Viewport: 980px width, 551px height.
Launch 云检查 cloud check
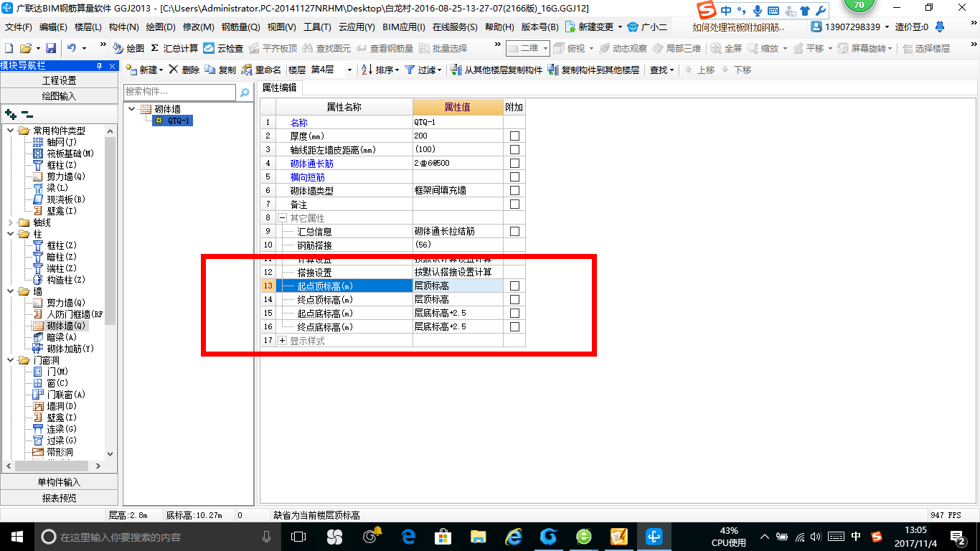[223, 48]
